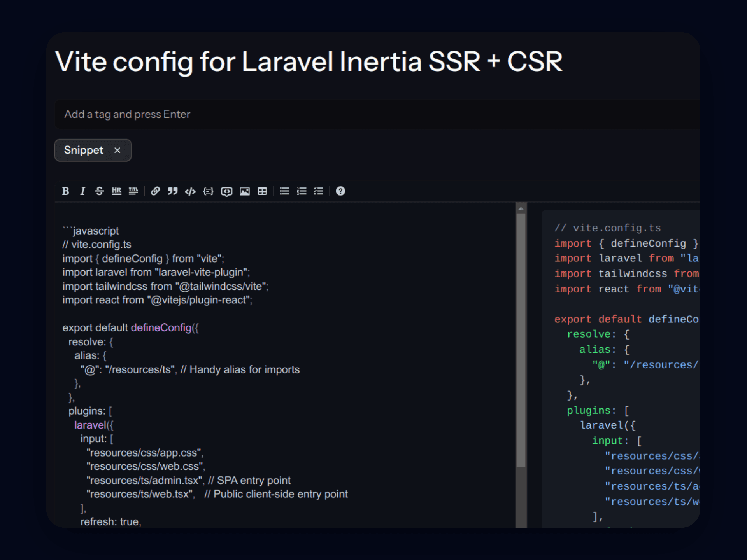Viewport: 747px width, 560px height.
Task: Apply a title heading
Action: [x=133, y=191]
